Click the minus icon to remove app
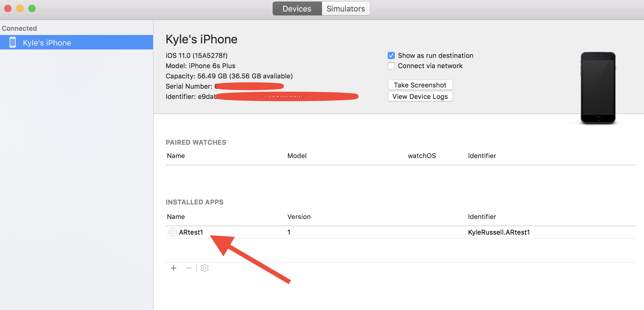This screenshot has height=310, width=644. coord(189,268)
